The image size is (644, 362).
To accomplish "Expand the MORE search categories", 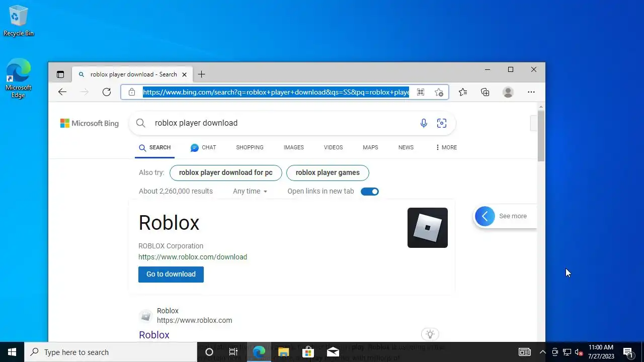I will 446,147.
